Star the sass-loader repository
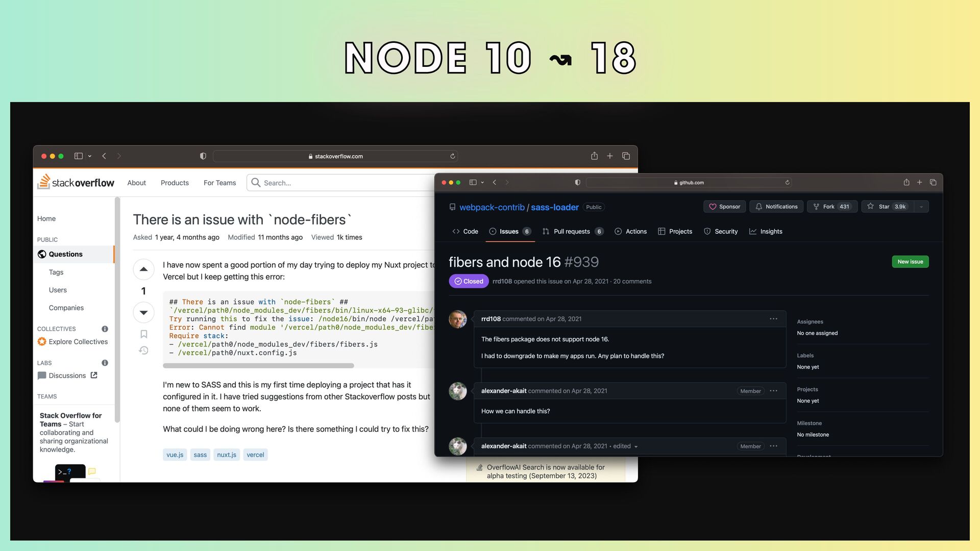Viewport: 980px width, 551px height. point(885,207)
